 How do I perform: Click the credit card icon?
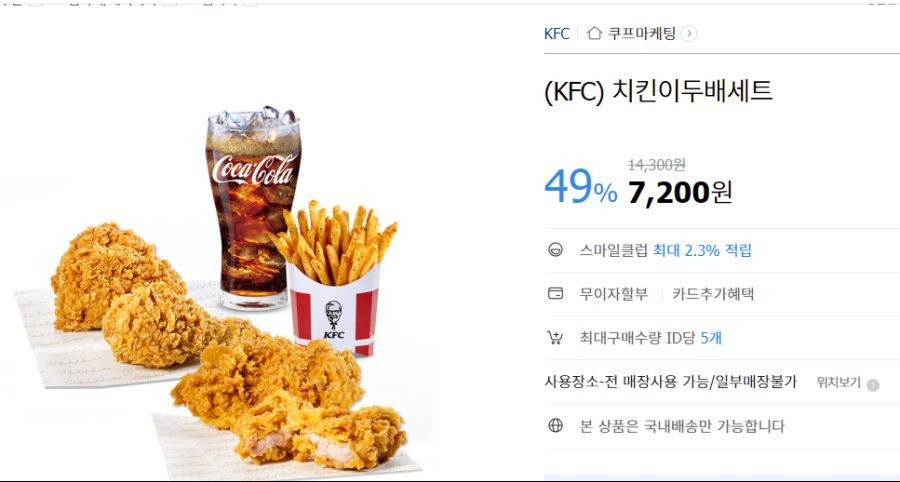pyautogui.click(x=556, y=293)
